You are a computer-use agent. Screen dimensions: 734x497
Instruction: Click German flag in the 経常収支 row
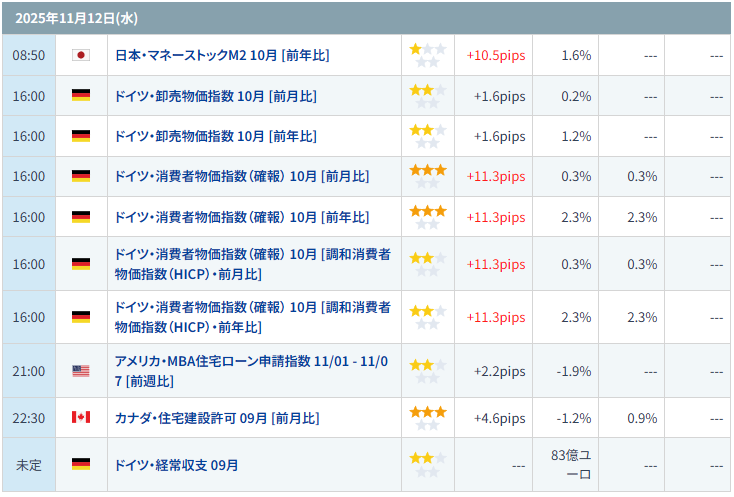pos(81,464)
